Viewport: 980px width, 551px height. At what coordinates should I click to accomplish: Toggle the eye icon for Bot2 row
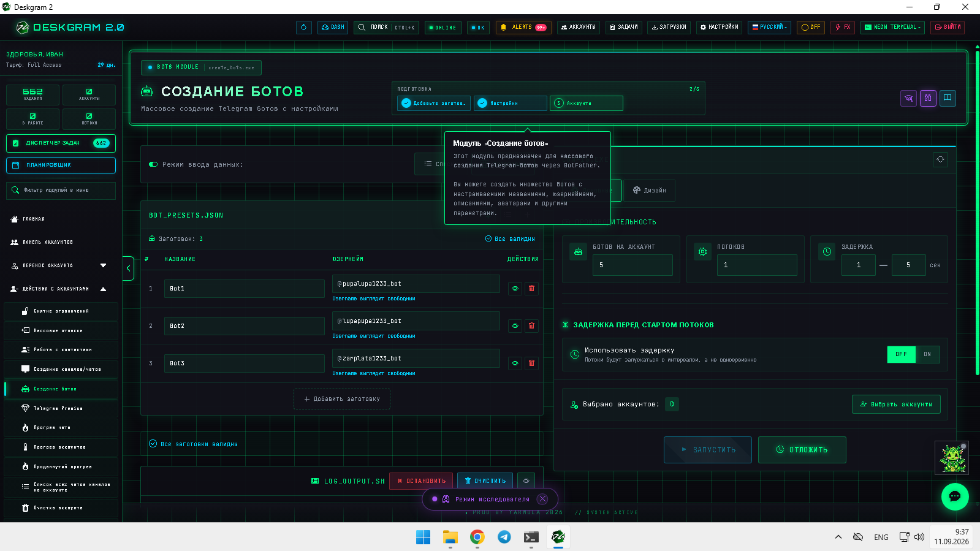coord(515,325)
